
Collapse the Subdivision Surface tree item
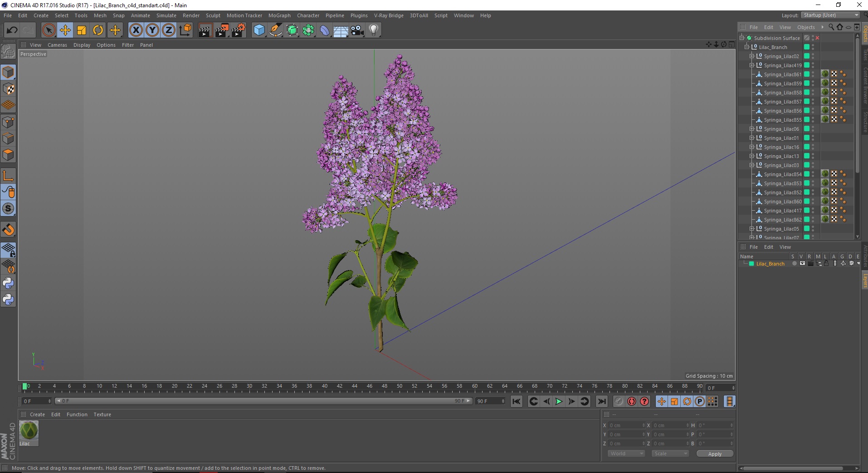pyautogui.click(x=742, y=38)
